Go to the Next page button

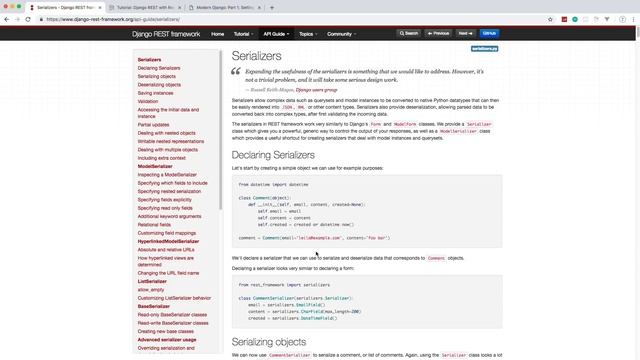[x=465, y=33]
